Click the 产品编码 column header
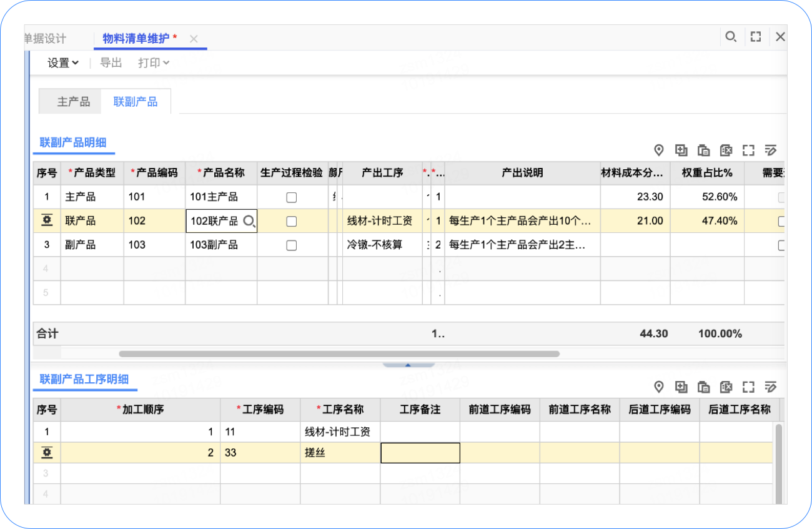Screen dimensions: 812x529 pyautogui.click(x=154, y=173)
